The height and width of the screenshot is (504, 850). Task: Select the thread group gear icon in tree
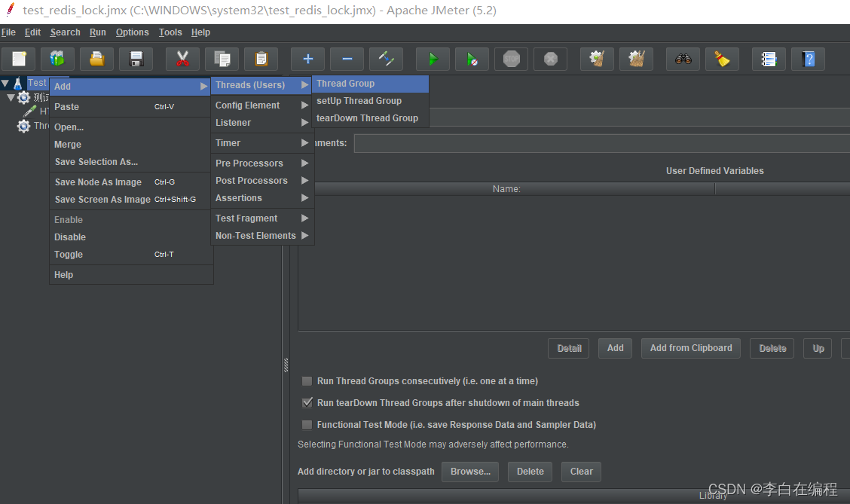[x=24, y=98]
